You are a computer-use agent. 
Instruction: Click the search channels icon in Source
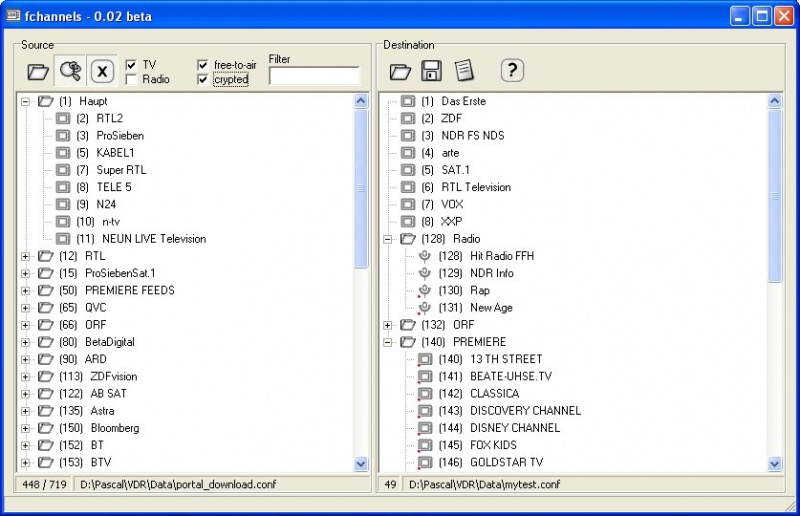click(70, 71)
